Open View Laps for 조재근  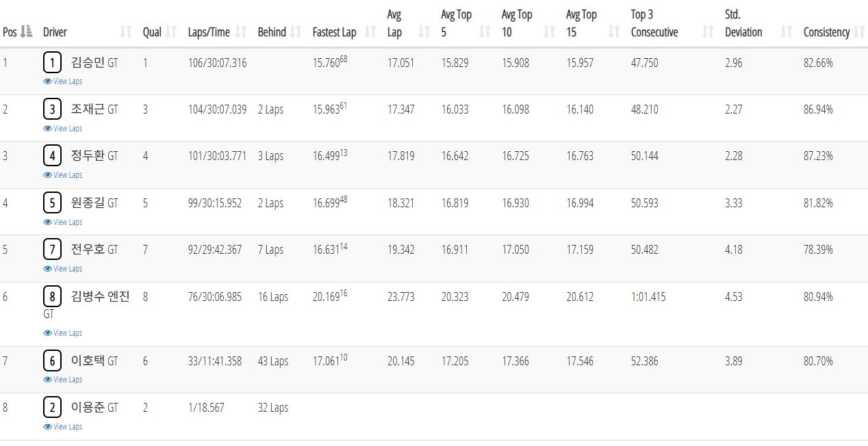(x=63, y=129)
